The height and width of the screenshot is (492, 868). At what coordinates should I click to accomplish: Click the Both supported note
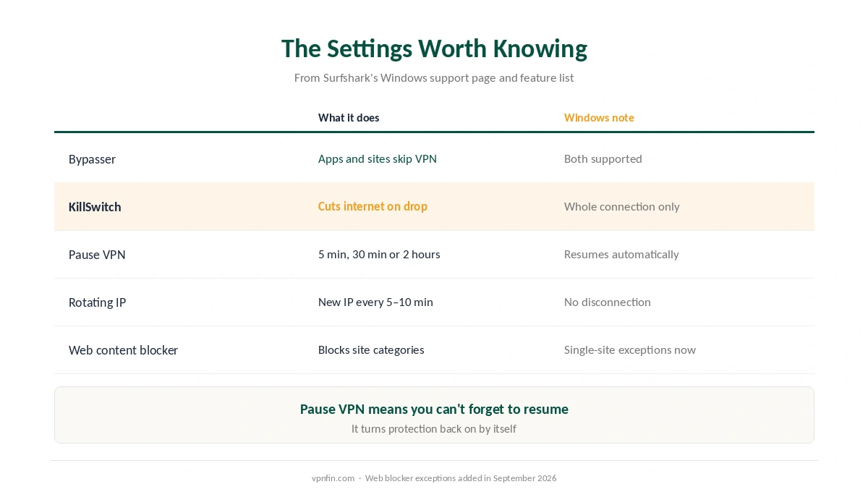[603, 159]
